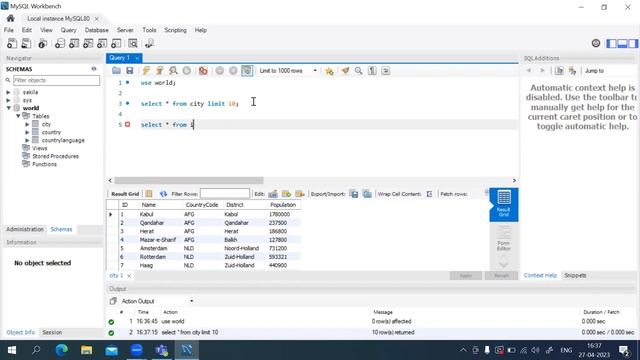640x360 pixels.
Task: Click the import records icon
Action: 367,194
